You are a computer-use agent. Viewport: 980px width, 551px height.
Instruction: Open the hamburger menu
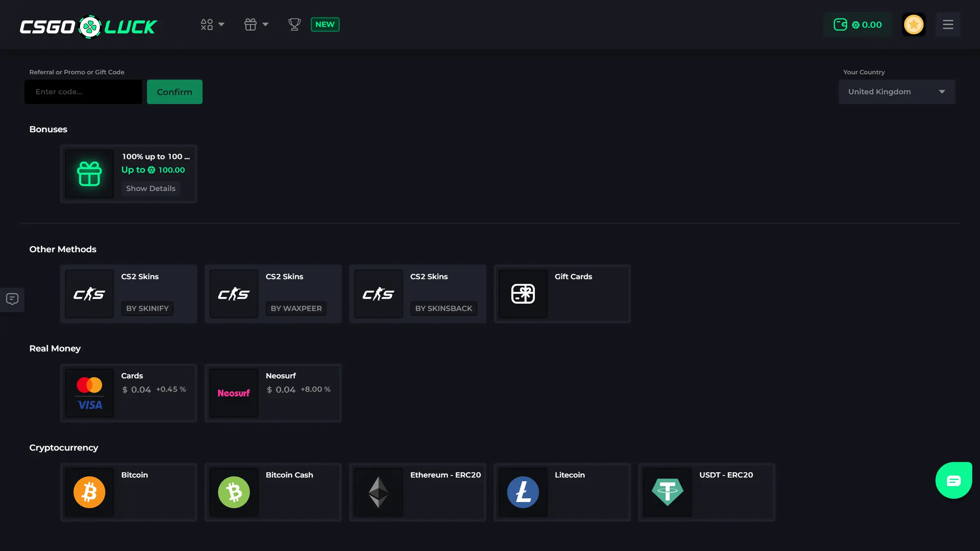[x=948, y=24]
